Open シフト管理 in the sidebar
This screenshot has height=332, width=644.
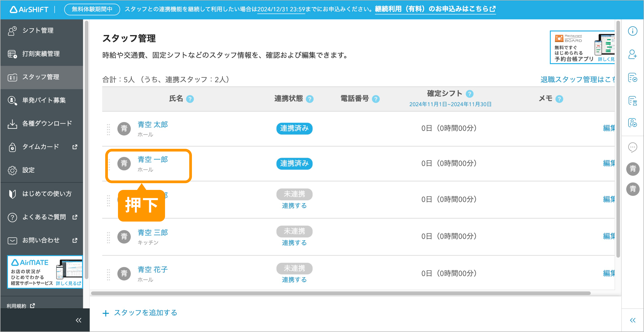pyautogui.click(x=42, y=30)
